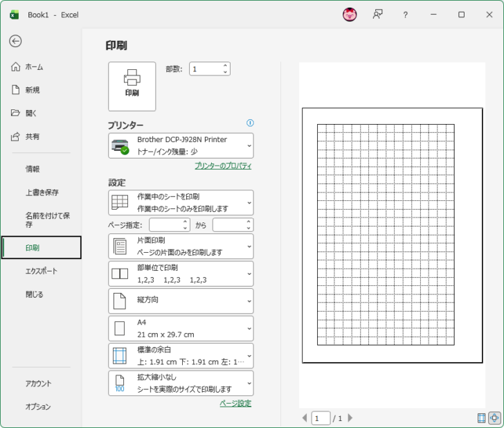
Task: Select 新規 in the sidebar
Action: point(41,90)
